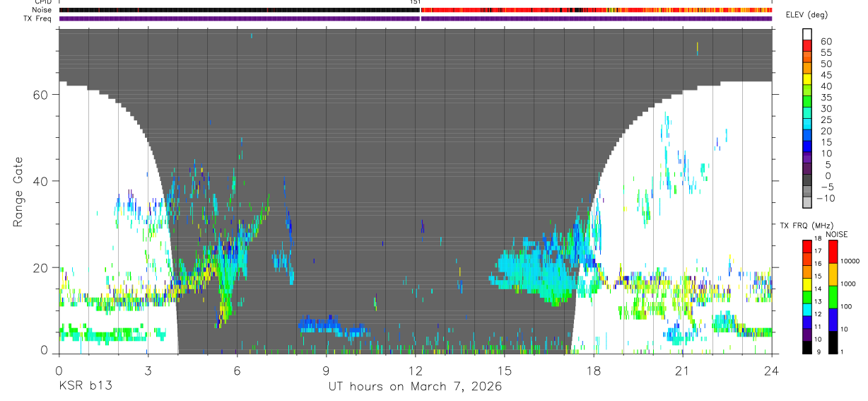
Task: Click the '10000' label on the NOISE colorbar
Action: coord(850,261)
